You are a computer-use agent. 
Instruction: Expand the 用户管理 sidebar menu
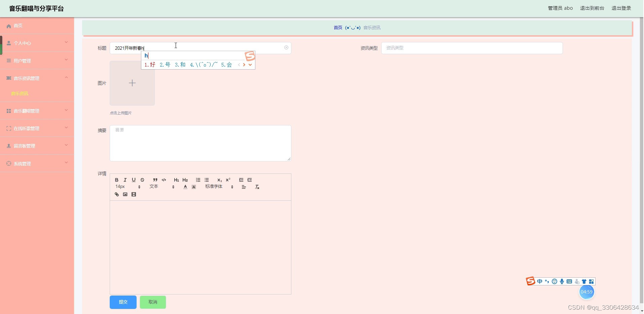click(37, 61)
